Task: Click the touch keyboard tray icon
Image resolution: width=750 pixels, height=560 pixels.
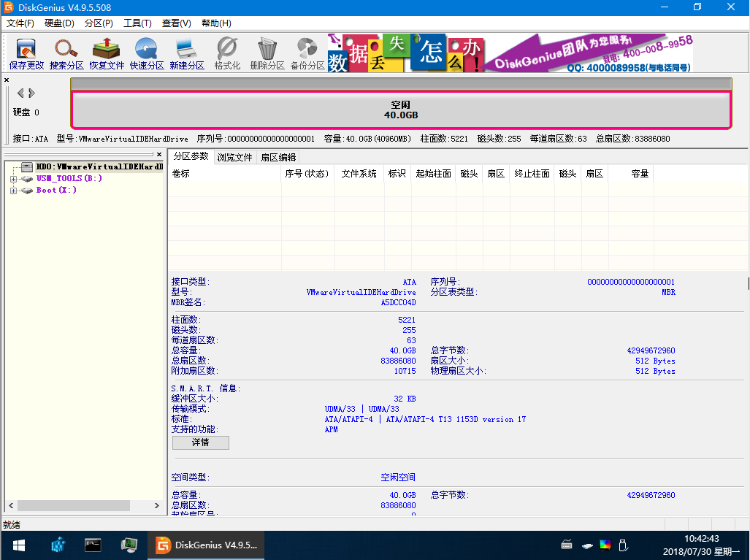Action: coord(567,545)
